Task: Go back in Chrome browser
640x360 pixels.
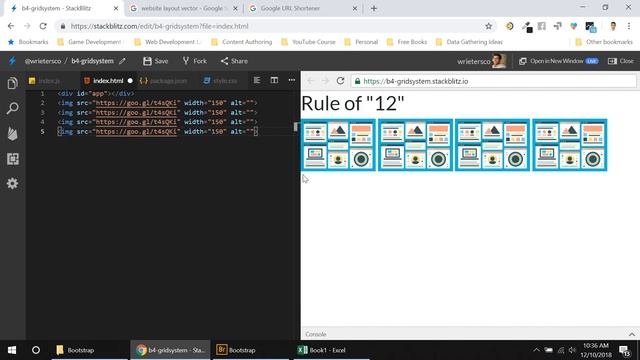Action: tap(11, 26)
